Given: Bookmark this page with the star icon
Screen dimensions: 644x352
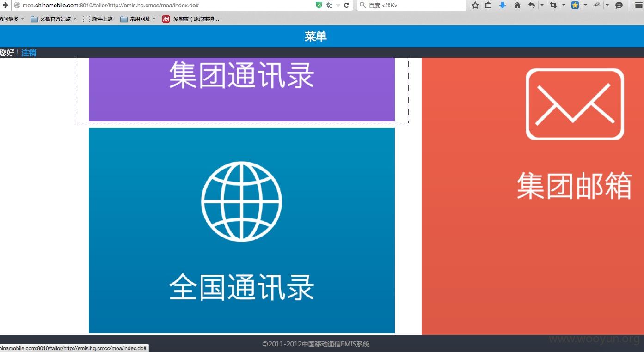Looking at the screenshot, I should (475, 5).
